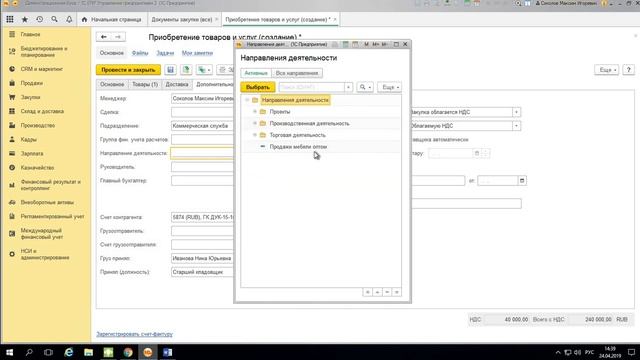Open the Дополнительно tab

coord(214,84)
